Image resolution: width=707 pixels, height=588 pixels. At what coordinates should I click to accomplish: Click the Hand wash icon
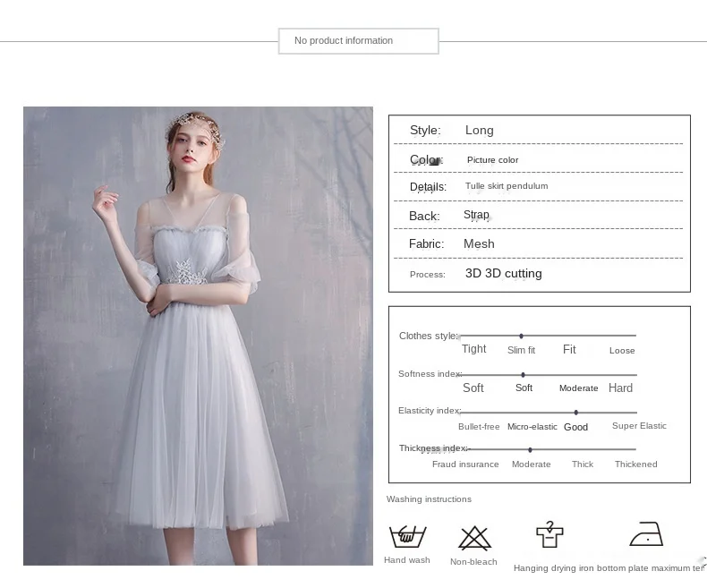point(407,536)
